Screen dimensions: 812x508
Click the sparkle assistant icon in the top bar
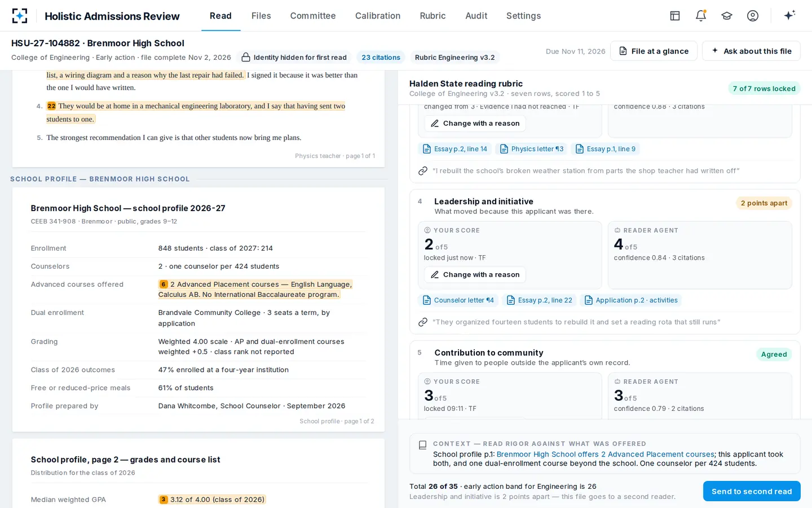click(x=789, y=15)
